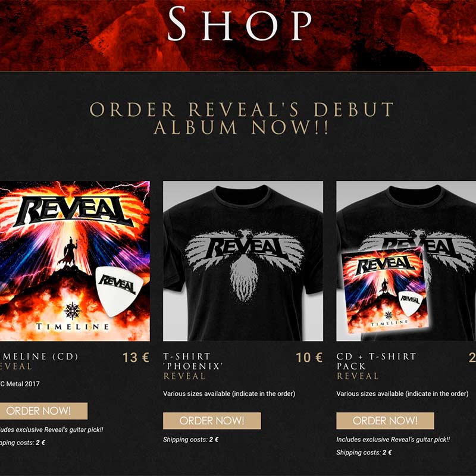Select the T-shirt 'Phoenix' product title
476x476 pixels.
pos(193,361)
